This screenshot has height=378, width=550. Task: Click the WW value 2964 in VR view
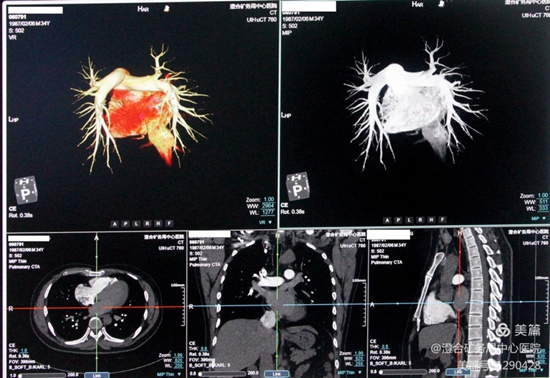[268, 206]
